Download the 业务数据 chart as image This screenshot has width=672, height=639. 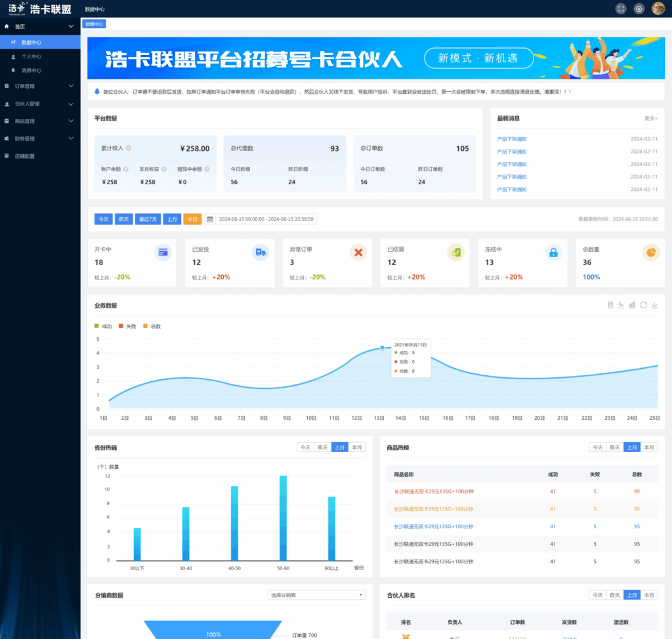click(x=654, y=305)
